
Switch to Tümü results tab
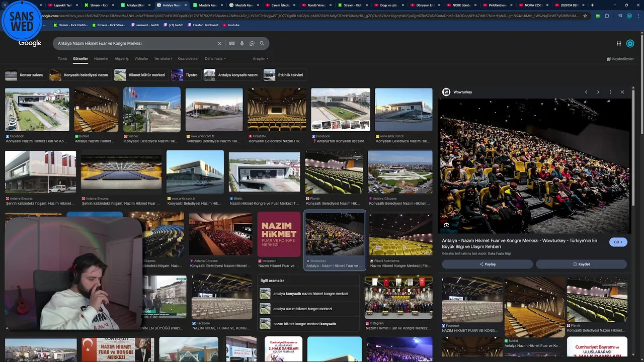[62, 59]
